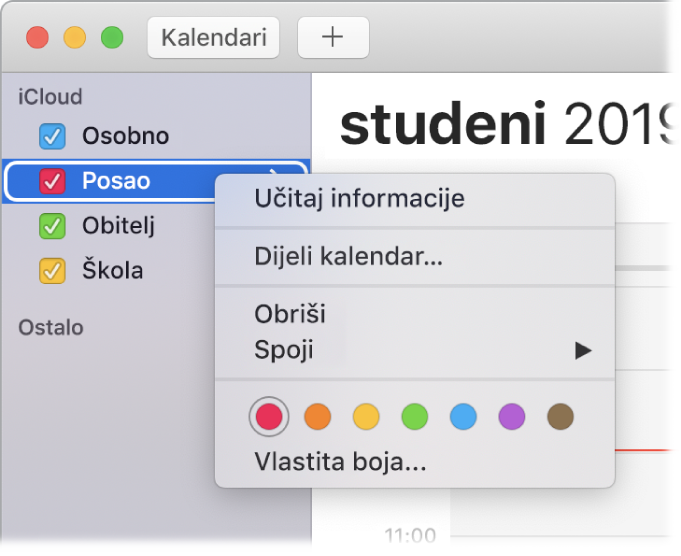Open Vlastita boja… custom color option
This screenshot has height=556, width=681.
[x=415, y=462]
